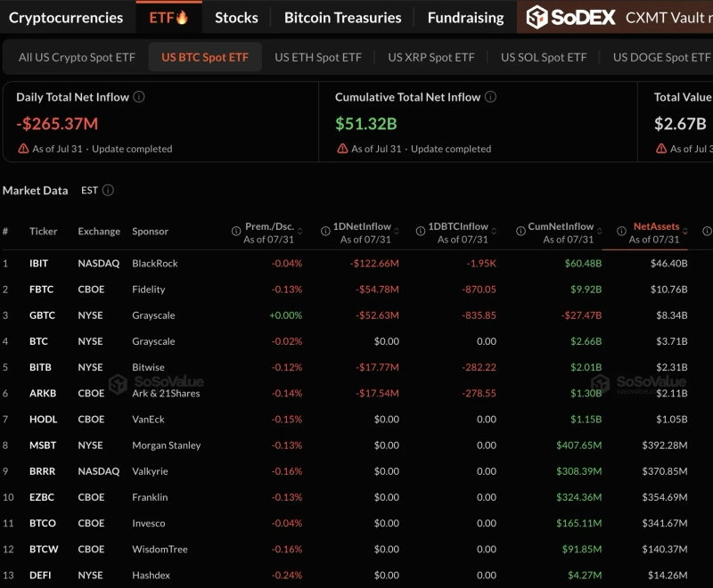Viewport: 713px width, 588px height.
Task: Click the SoDEX CXMT Vault banner
Action: click(615, 17)
